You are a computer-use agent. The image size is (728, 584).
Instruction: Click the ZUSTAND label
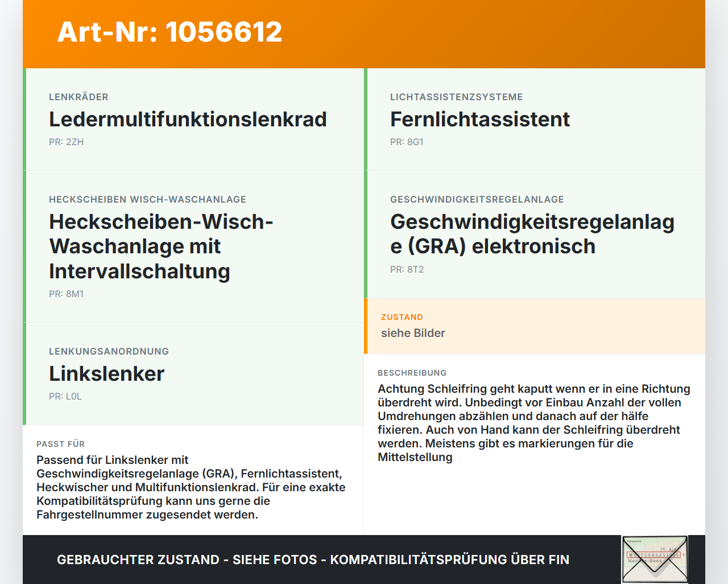point(402,317)
